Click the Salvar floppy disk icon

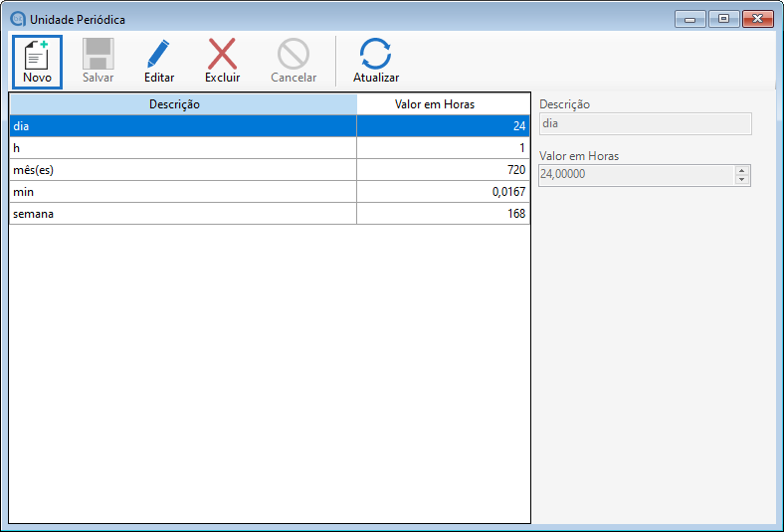[98, 54]
